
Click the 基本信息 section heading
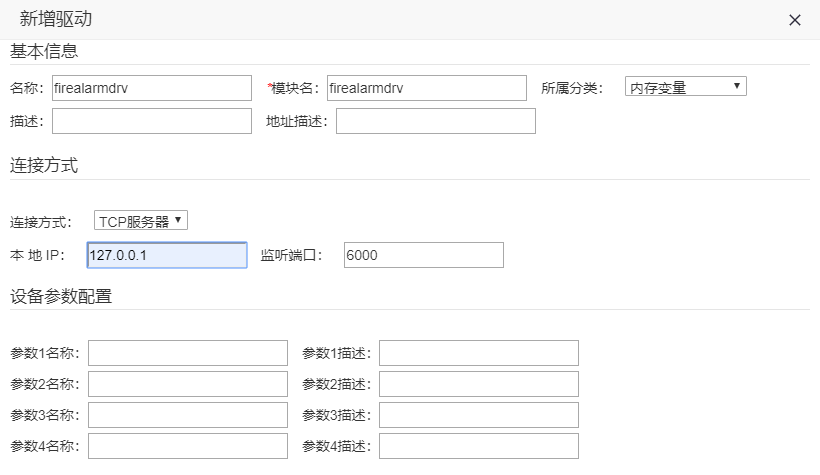[x=44, y=51]
